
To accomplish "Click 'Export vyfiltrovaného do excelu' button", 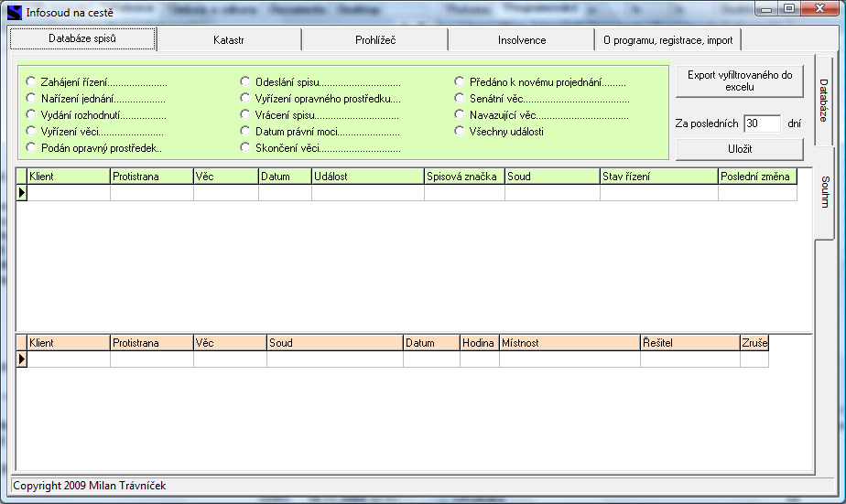I will point(739,81).
